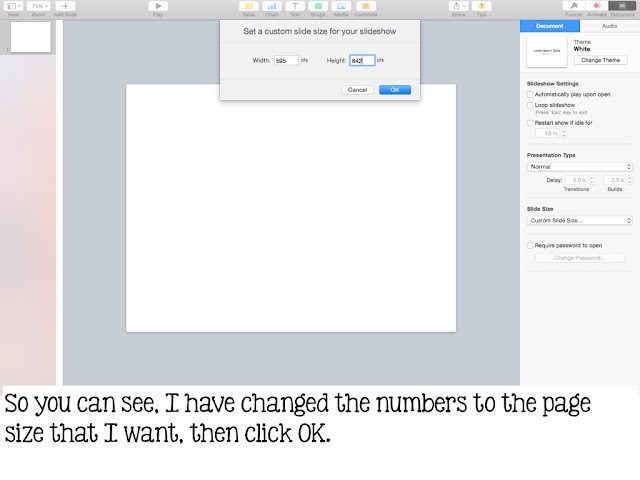The width and height of the screenshot is (640, 480).
Task: Click the Play slideshow icon
Action: coord(158,6)
